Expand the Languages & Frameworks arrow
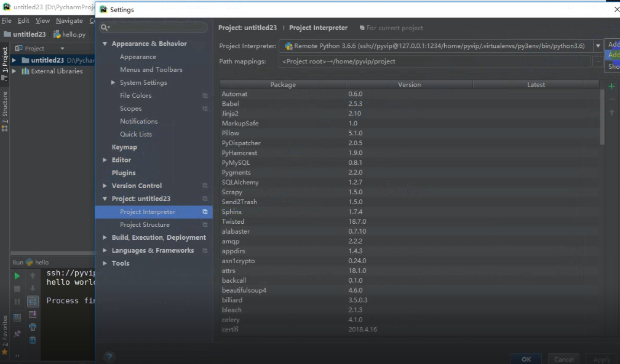The height and width of the screenshot is (364, 620). point(105,251)
